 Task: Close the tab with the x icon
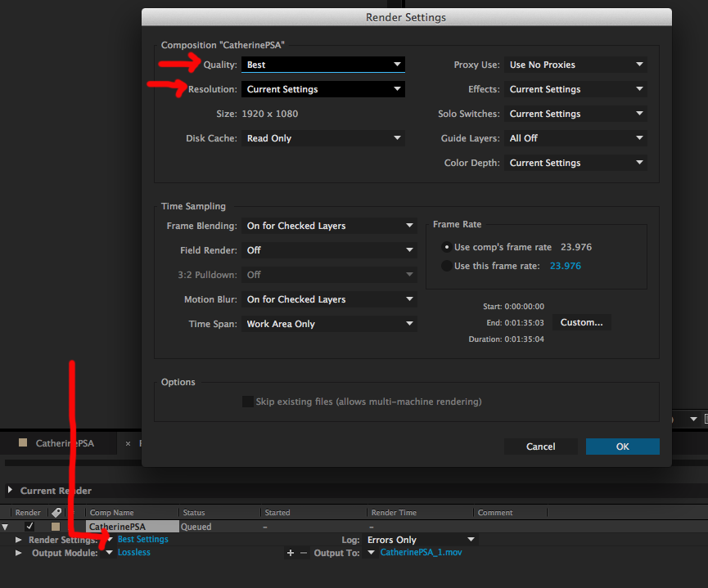click(x=128, y=443)
